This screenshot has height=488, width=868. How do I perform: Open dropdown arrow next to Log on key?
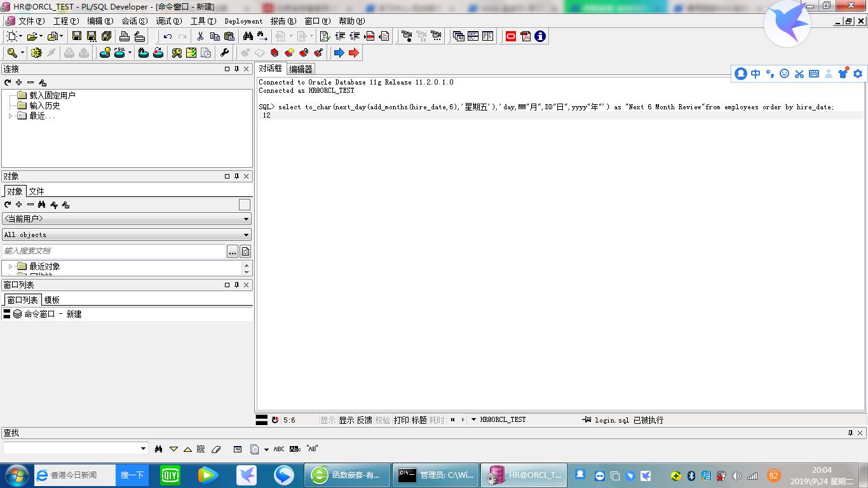point(22,53)
